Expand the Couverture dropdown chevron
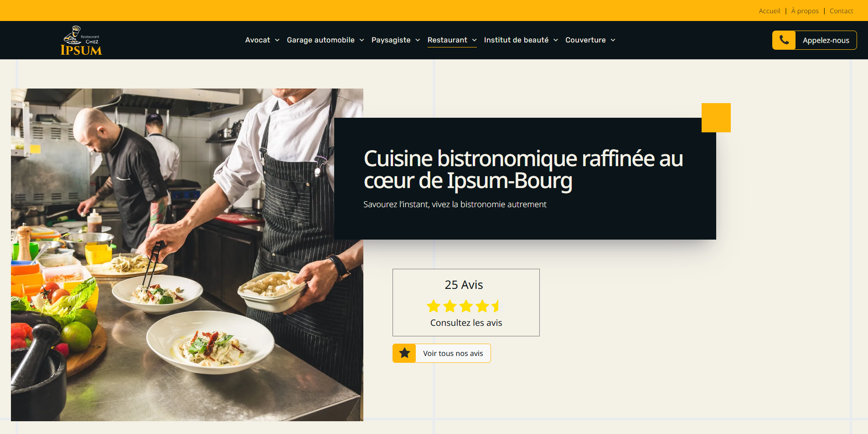This screenshot has width=868, height=434. [x=613, y=40]
